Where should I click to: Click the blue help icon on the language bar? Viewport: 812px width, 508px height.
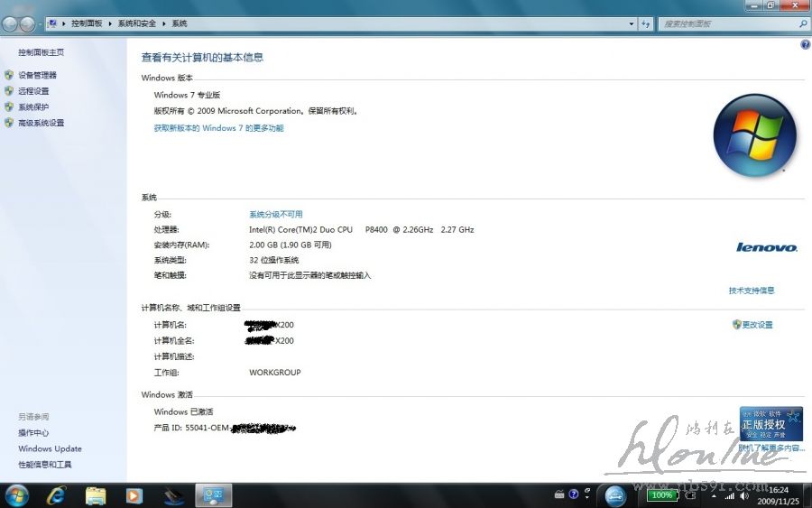pyautogui.click(x=573, y=494)
